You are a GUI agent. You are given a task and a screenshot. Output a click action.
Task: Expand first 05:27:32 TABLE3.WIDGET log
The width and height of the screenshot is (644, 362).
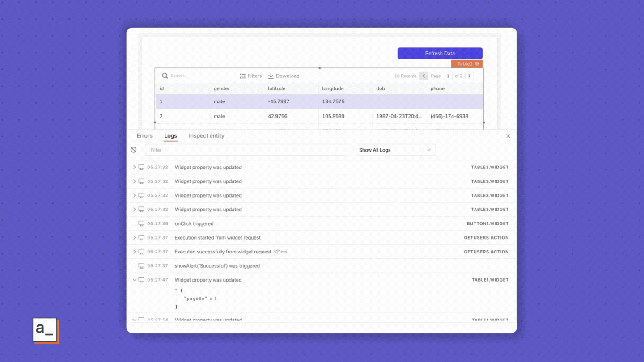(134, 167)
